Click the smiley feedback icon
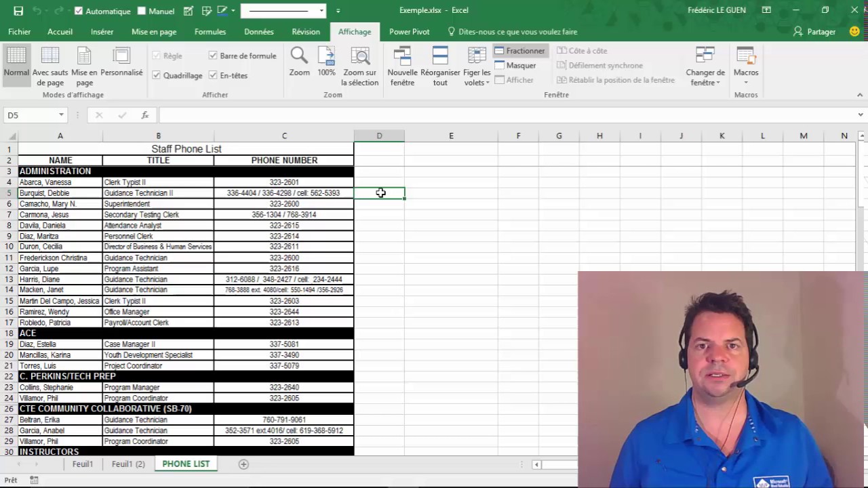 [x=854, y=31]
